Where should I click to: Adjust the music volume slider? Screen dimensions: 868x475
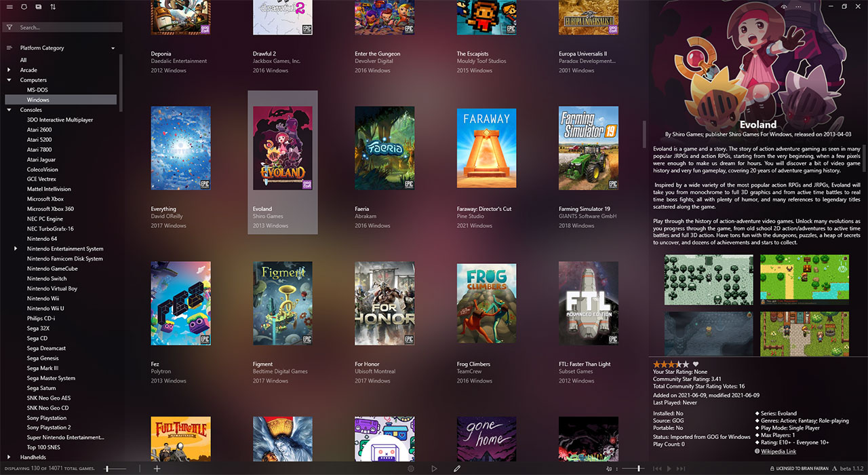[x=632, y=468]
